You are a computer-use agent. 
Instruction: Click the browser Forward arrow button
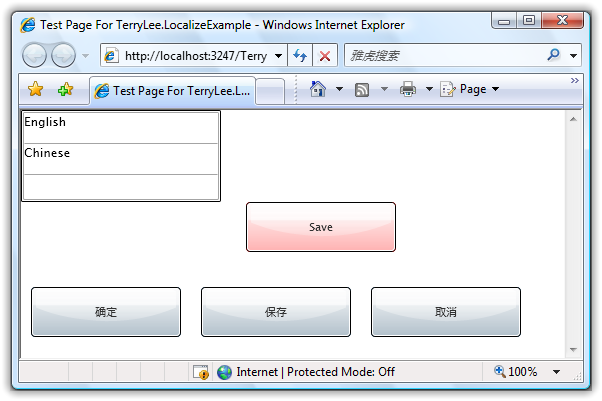pyautogui.click(x=63, y=56)
